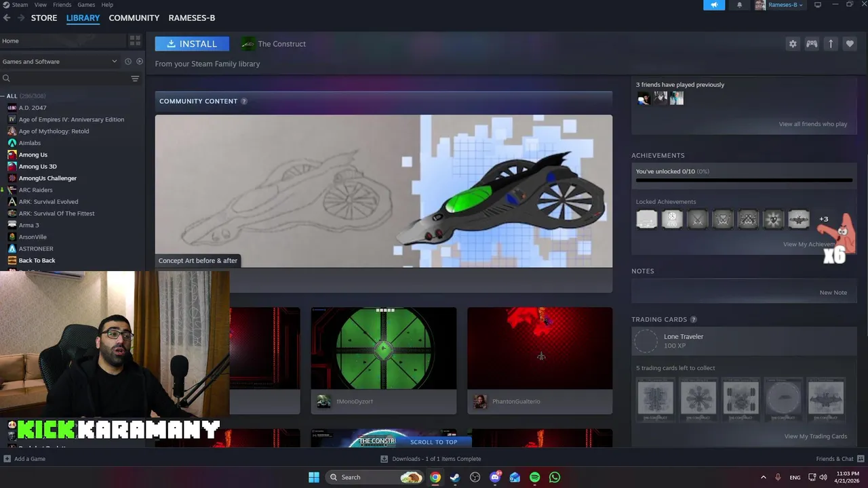This screenshot has width=868, height=488.
Task: Click View all friends who play
Action: coord(813,124)
